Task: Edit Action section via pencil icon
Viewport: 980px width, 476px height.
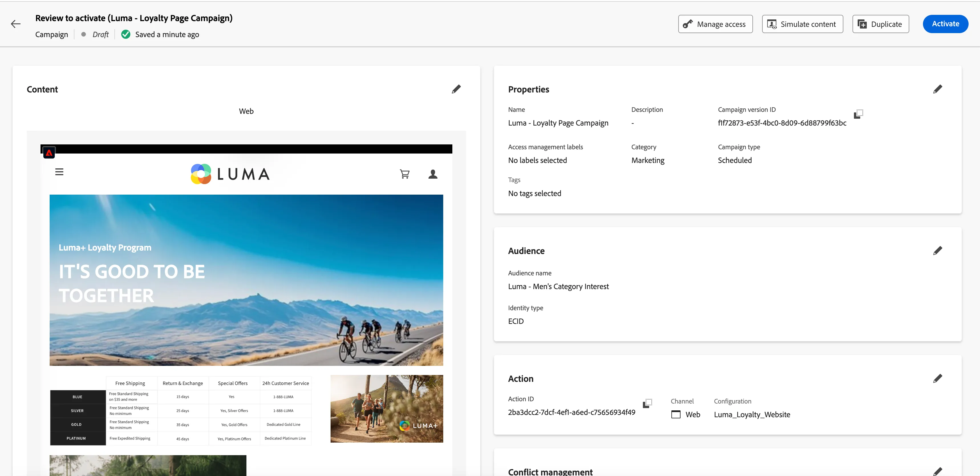Action: click(938, 379)
